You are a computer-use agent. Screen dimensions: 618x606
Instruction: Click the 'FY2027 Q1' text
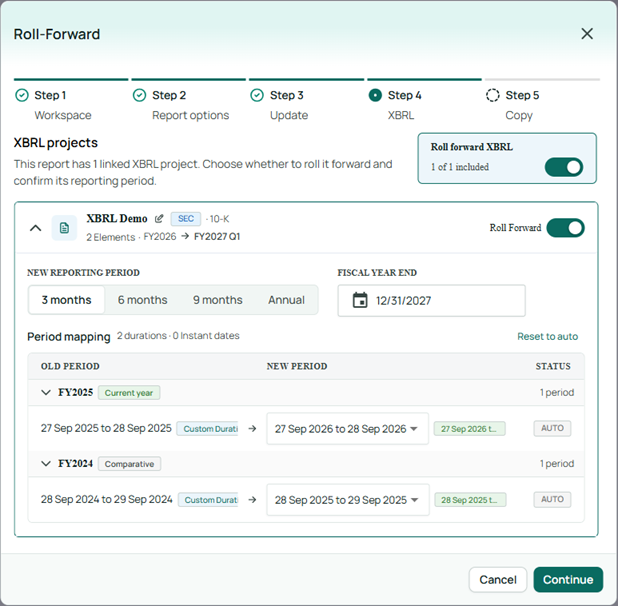[217, 236]
